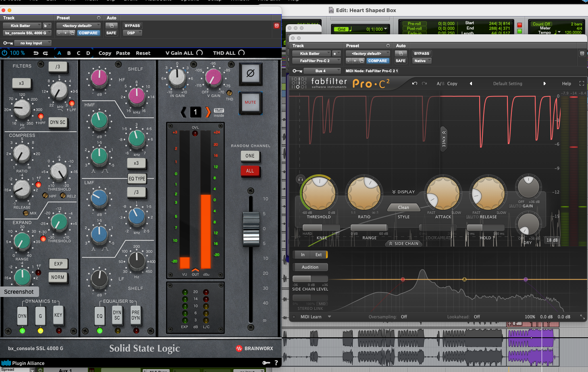Image resolution: width=588 pixels, height=372 pixels.
Task: Click Help in Pro-C 2 header
Action: point(567,84)
